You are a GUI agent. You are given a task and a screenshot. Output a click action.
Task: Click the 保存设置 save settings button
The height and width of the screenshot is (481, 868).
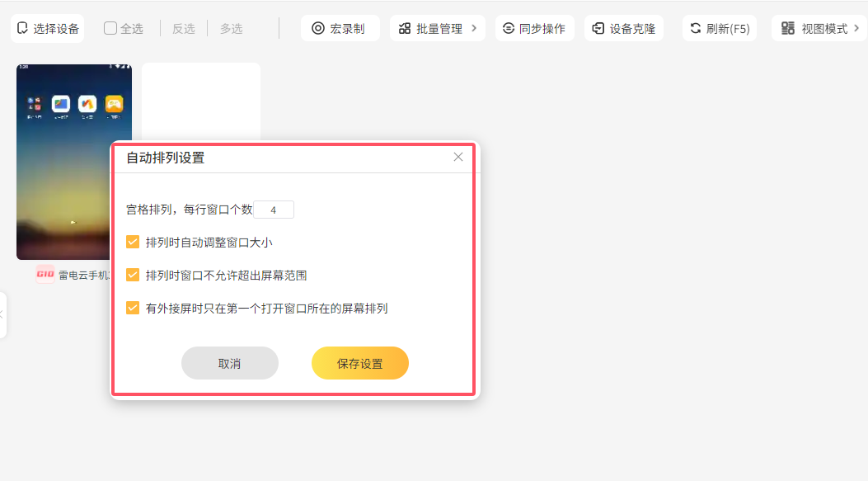[359, 363]
